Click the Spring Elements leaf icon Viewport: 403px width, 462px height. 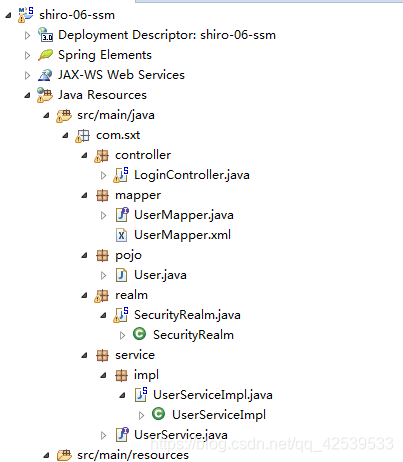45,55
